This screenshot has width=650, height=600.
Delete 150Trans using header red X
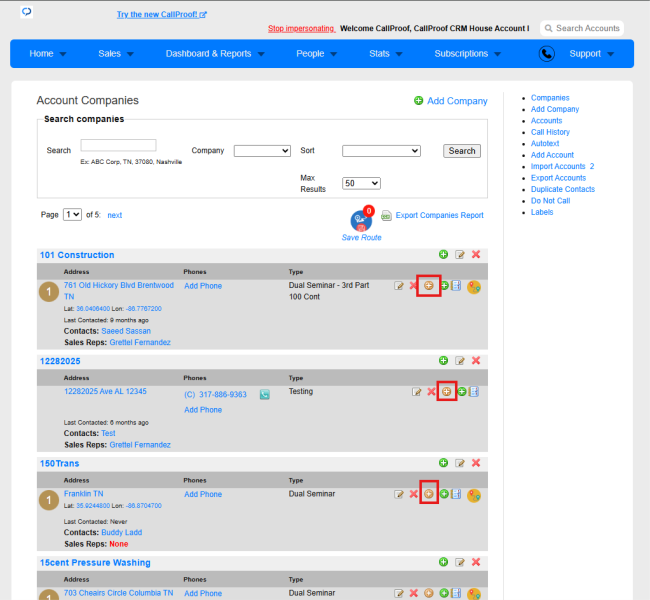476,463
